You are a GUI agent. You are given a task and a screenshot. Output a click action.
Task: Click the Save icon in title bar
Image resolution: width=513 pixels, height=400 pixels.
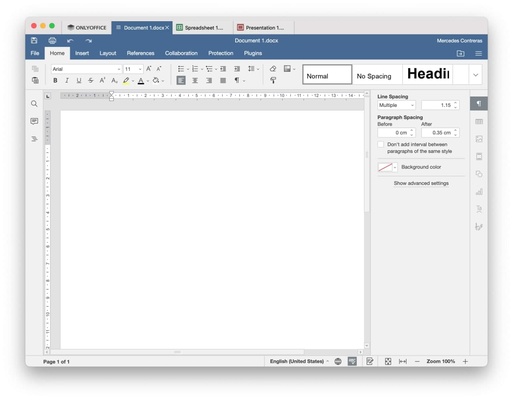coord(34,41)
